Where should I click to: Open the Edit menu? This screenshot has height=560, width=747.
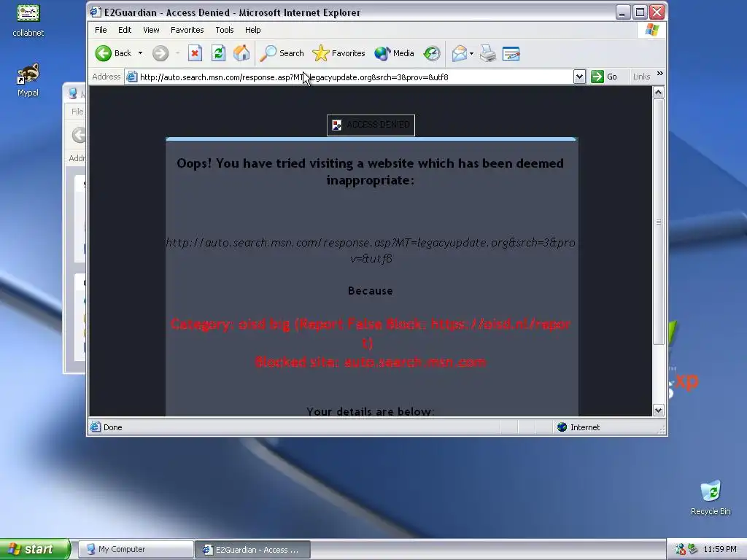(x=125, y=30)
